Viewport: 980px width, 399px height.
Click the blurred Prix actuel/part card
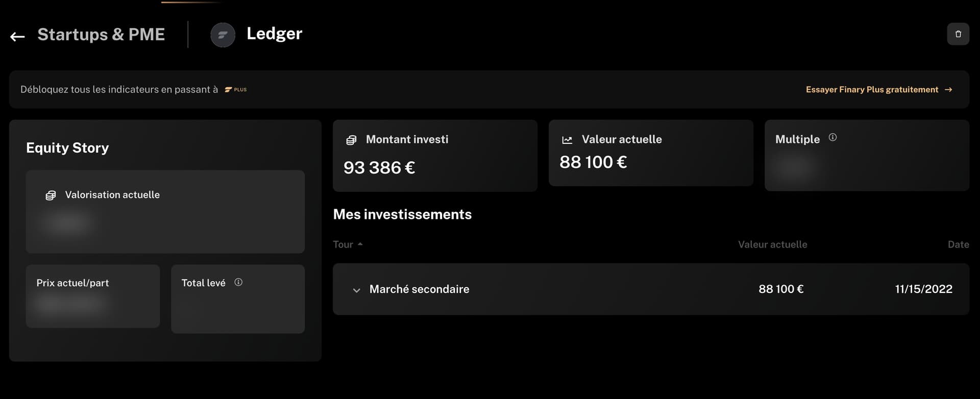93,296
